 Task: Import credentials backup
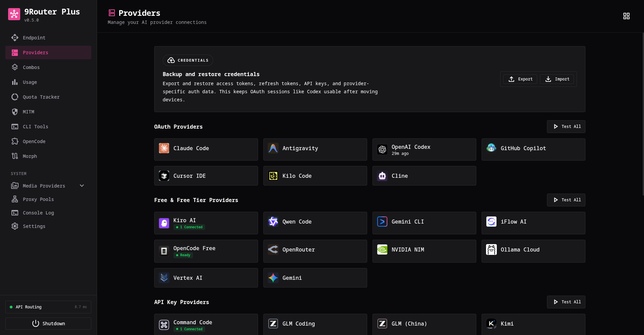[557, 79]
